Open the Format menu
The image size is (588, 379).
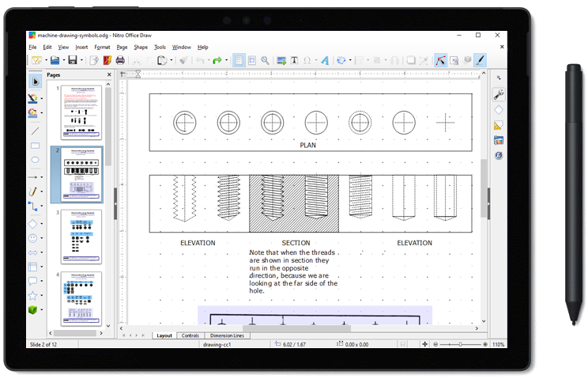pos(102,47)
